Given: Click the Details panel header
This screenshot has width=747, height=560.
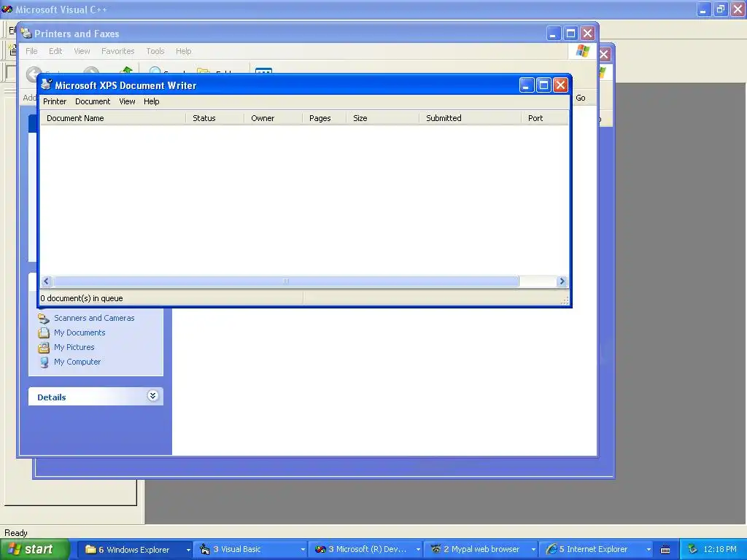Looking at the screenshot, I should (x=96, y=396).
